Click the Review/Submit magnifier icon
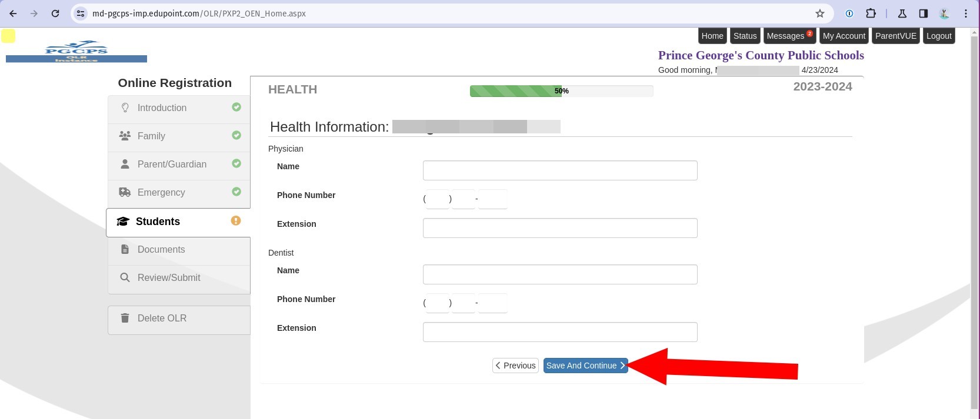Viewport: 980px width, 419px height. point(125,277)
